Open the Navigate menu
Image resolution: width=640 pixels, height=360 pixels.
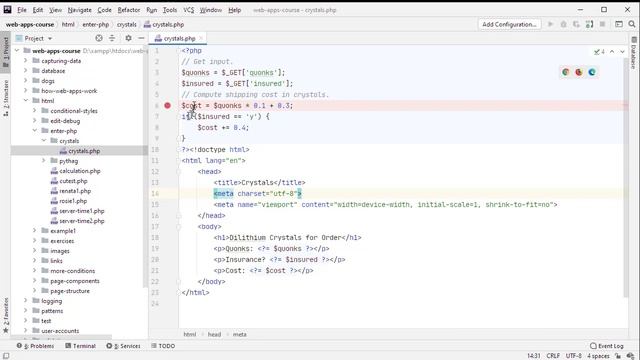80,10
